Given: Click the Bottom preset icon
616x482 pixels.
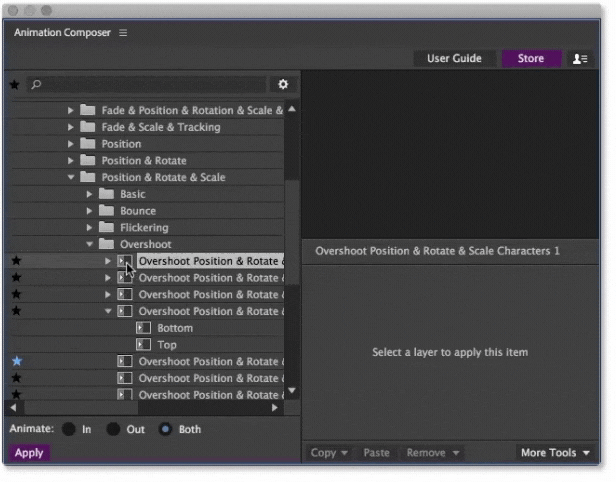Looking at the screenshot, I should coord(143,328).
